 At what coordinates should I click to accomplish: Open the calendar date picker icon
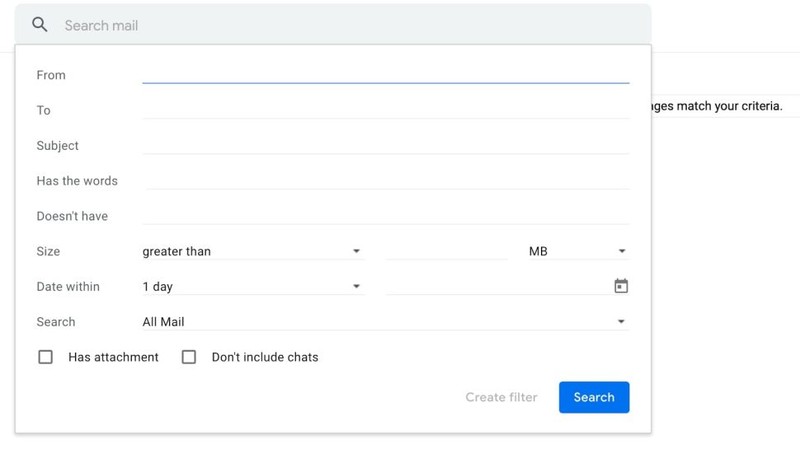[x=621, y=286]
